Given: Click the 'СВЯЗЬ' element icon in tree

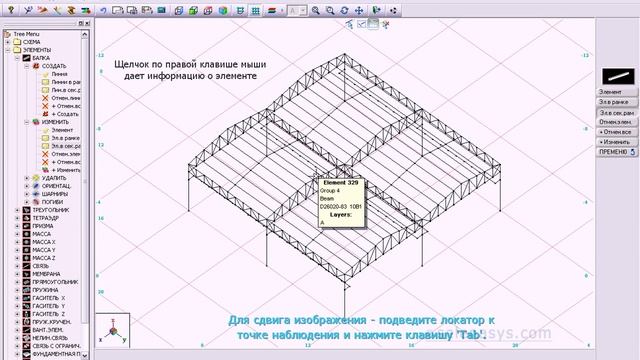Looking at the screenshot, I should point(27,266).
